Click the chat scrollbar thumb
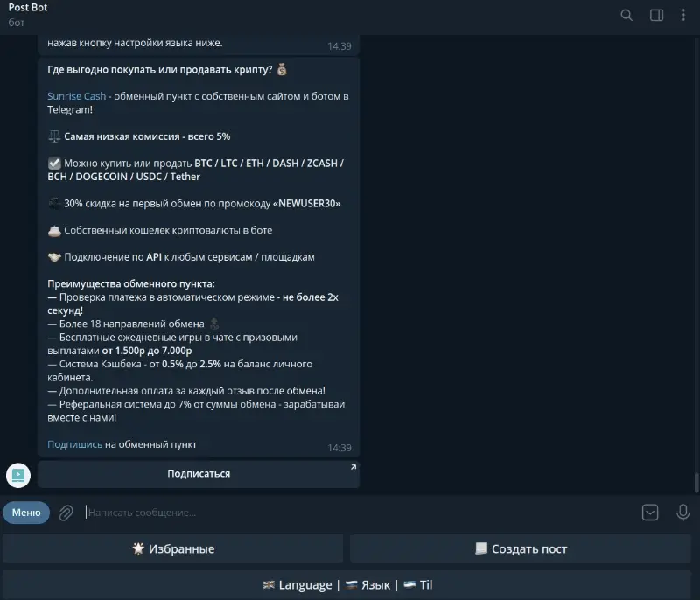This screenshot has height=600, width=700. coord(696,482)
